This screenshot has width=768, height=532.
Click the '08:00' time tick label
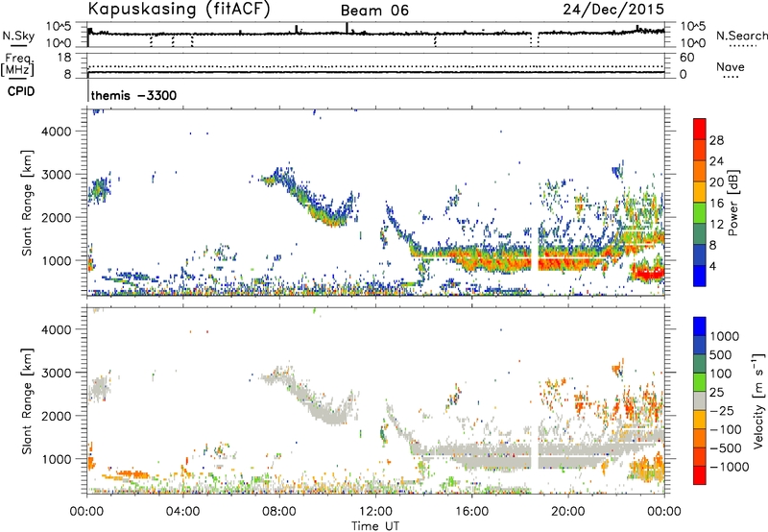pyautogui.click(x=279, y=512)
